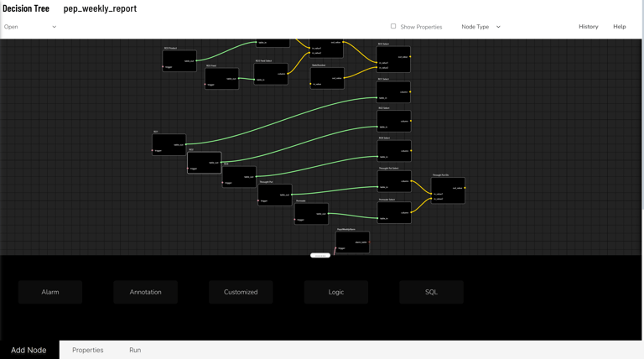
Task: Click column port on RO4 Select node
Action: click(411, 151)
